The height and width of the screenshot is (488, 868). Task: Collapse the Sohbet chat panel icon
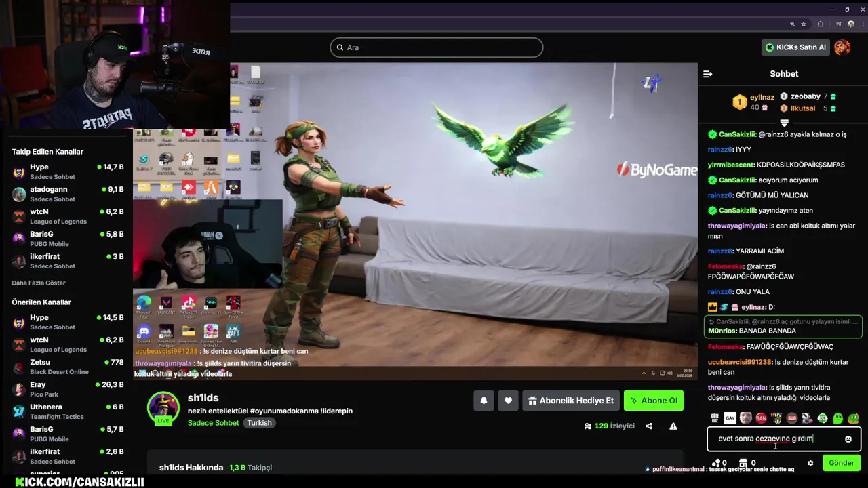click(707, 74)
